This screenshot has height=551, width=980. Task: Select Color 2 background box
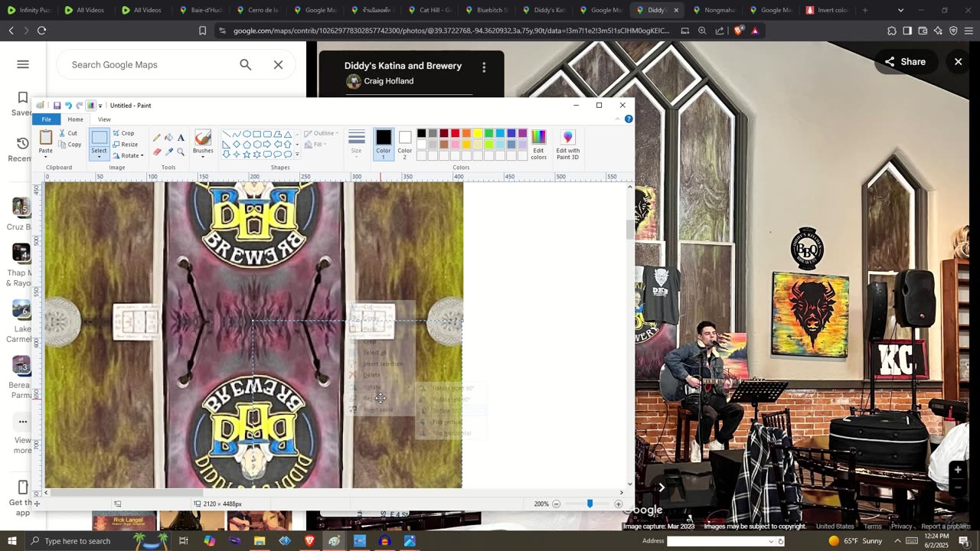click(405, 144)
